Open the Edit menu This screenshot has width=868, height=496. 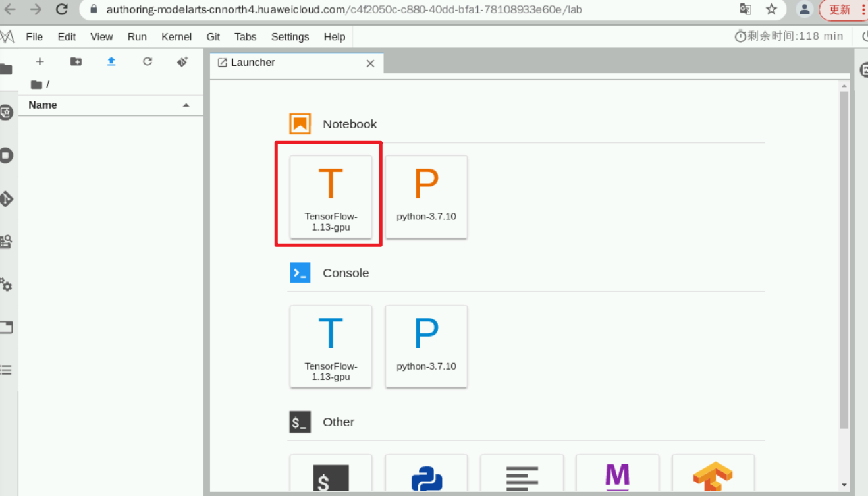click(x=67, y=37)
